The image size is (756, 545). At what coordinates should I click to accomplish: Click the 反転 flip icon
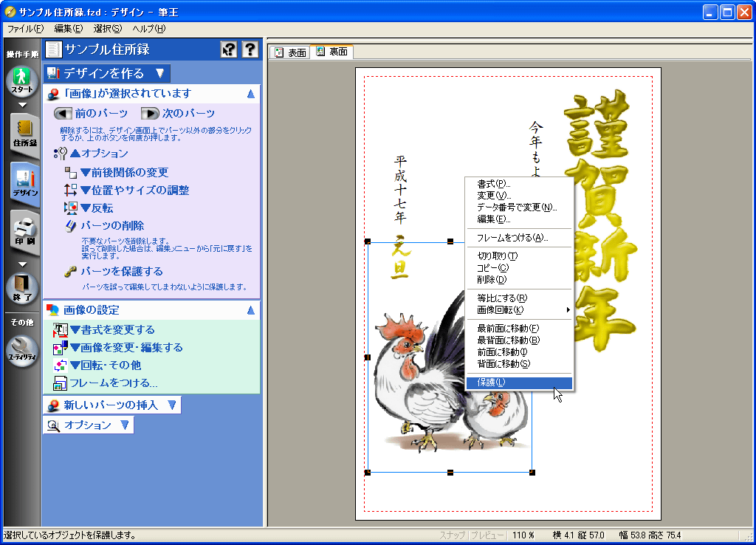tap(71, 208)
